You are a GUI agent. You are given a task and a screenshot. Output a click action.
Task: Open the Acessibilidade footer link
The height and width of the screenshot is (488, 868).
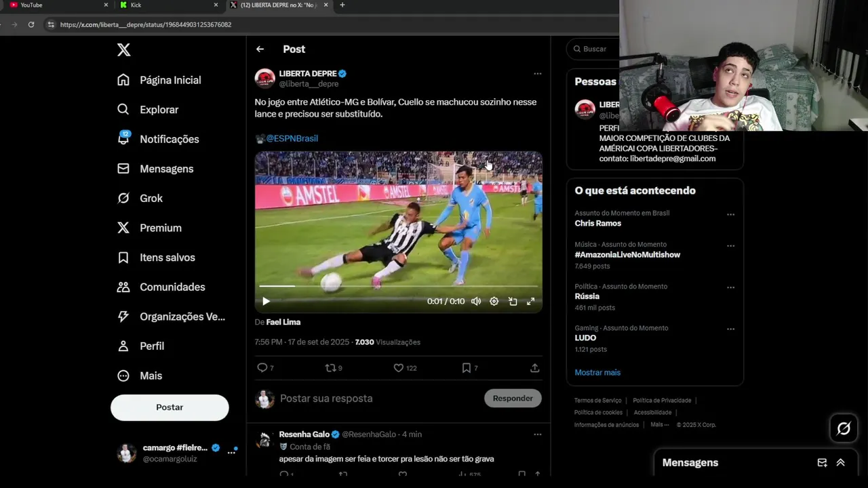click(652, 413)
